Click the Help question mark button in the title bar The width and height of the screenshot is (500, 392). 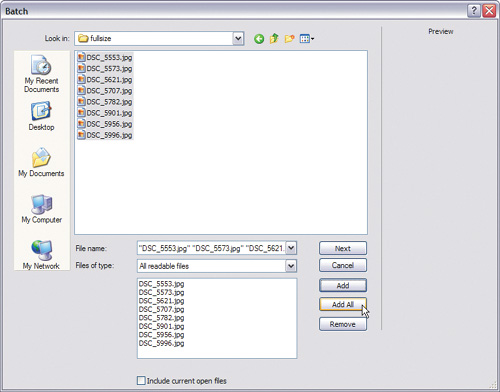pyautogui.click(x=474, y=11)
